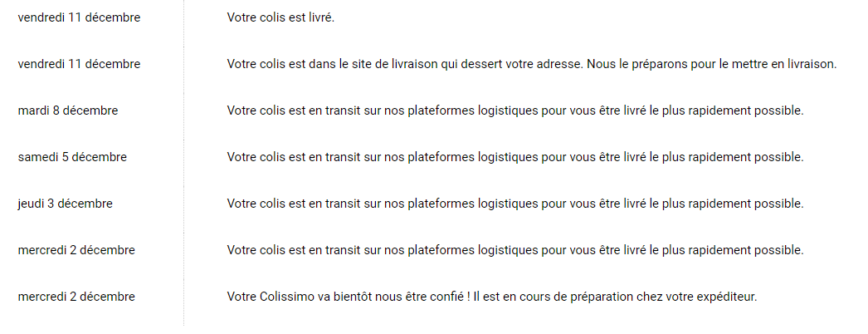Select the first 'vendredi 11 décembre' date at top
The width and height of the screenshot is (868, 334).
click(79, 17)
